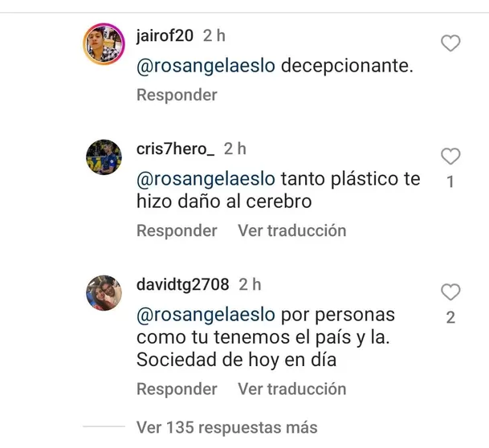Show translation of davidtg2708's comment

(292, 389)
